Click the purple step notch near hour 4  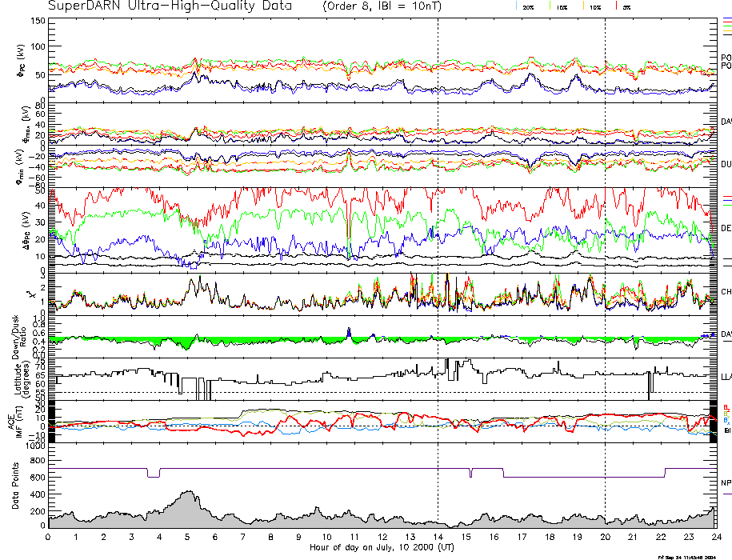(154, 474)
